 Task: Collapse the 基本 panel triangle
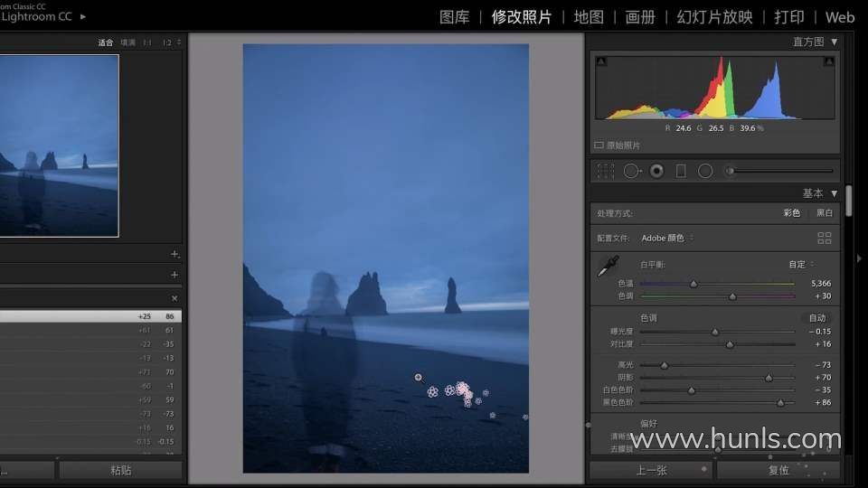835,193
